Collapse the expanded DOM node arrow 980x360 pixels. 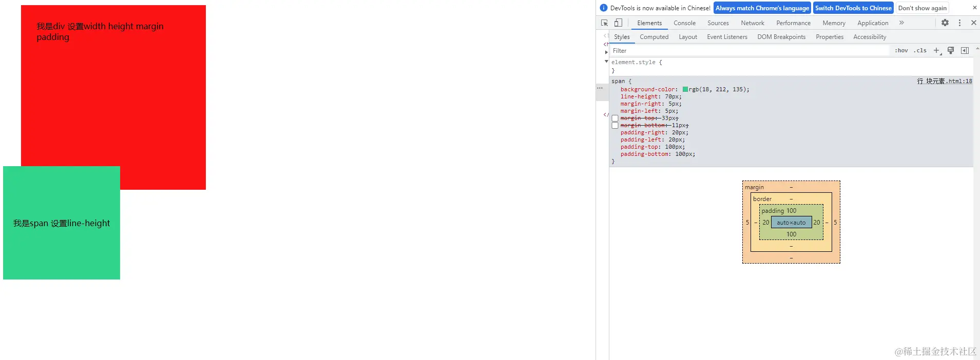[606, 62]
